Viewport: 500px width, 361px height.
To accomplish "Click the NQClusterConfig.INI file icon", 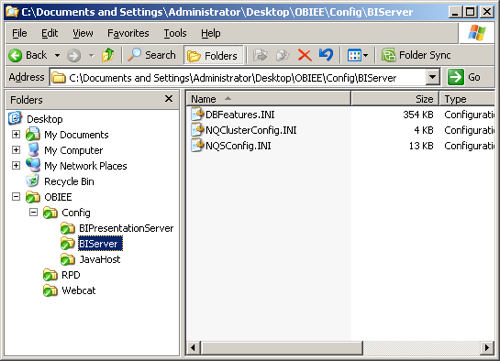I will click(x=198, y=130).
